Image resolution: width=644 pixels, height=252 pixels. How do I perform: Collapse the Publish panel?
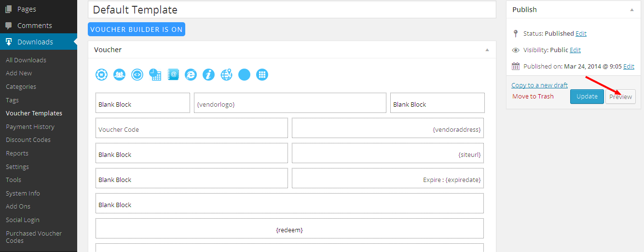[631, 10]
